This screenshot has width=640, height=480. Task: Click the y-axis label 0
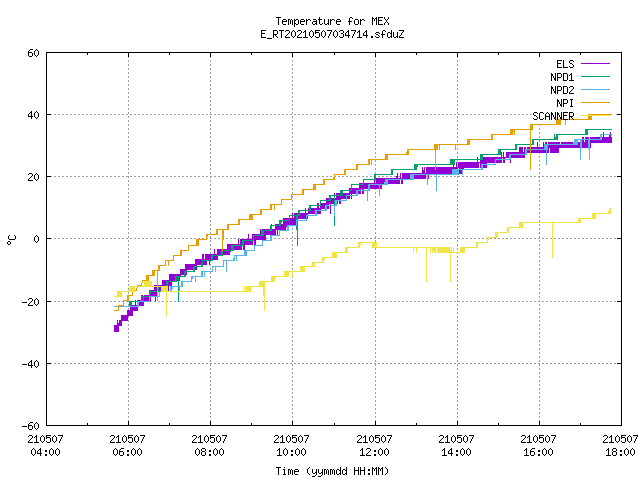tap(37, 240)
